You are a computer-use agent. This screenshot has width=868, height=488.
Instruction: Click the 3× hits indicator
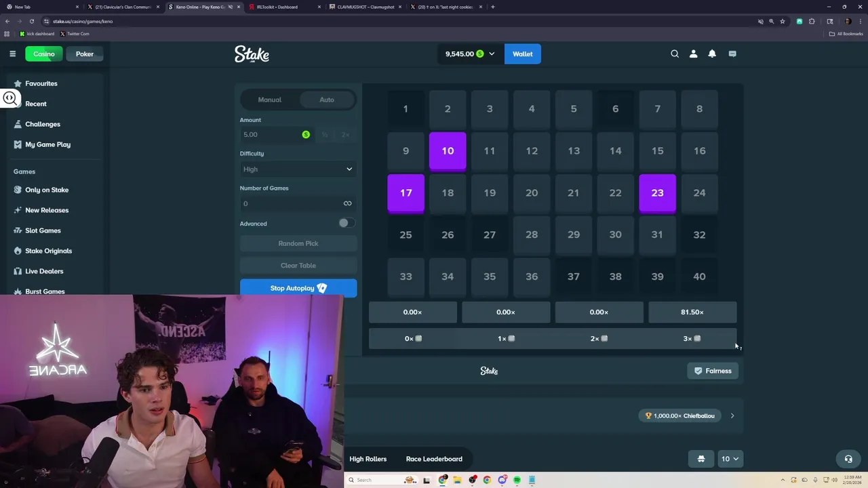click(692, 338)
